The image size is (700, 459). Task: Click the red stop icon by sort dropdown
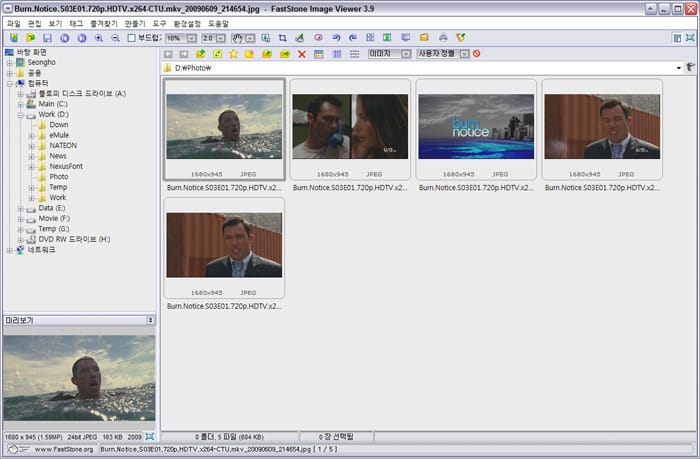point(477,54)
